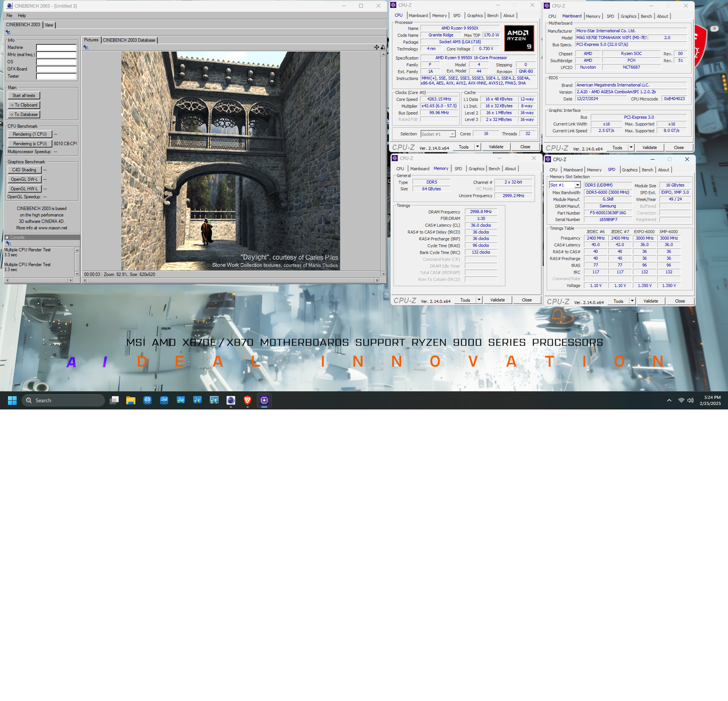Click title icon of CPU-Z CPU tab window
The height and width of the screenshot is (701, 728).
pos(394,5)
